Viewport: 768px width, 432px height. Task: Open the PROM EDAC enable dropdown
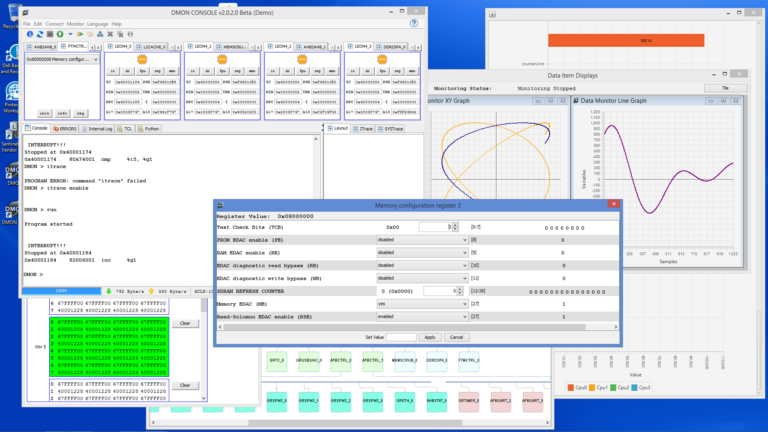(x=422, y=240)
